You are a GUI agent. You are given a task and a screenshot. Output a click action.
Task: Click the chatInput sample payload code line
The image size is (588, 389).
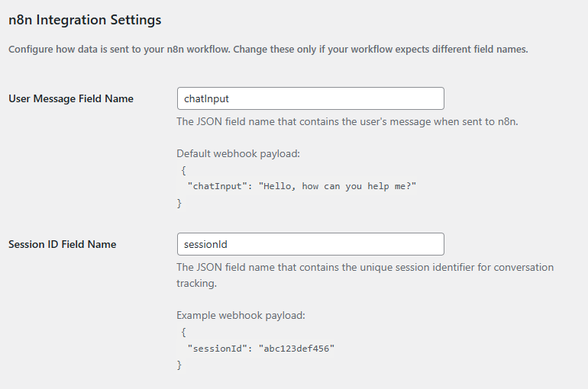pyautogui.click(x=302, y=186)
